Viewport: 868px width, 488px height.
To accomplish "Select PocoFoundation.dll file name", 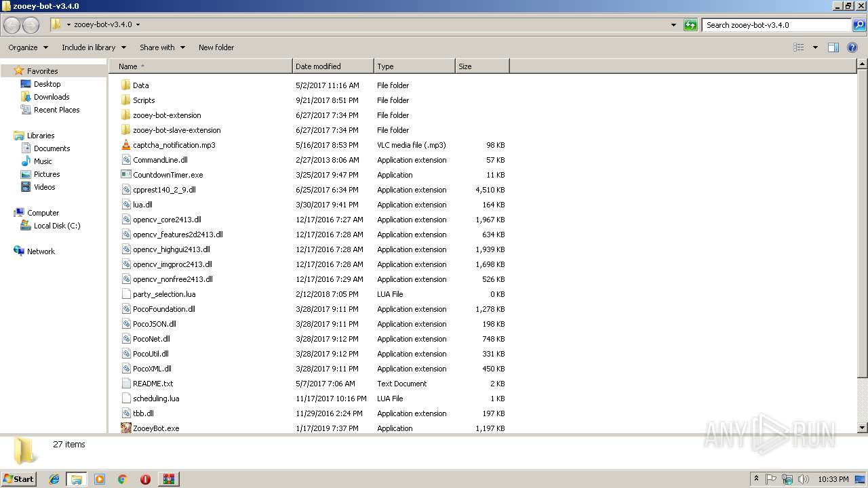I will point(164,309).
